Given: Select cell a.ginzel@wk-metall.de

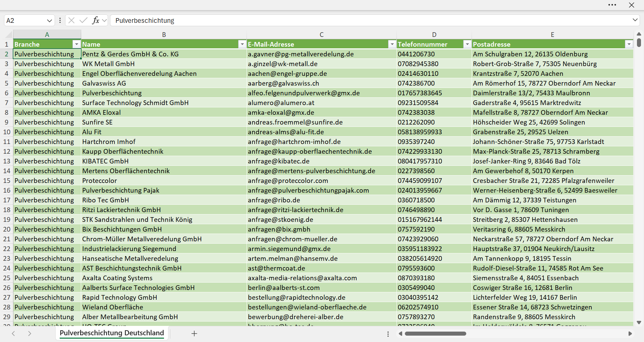Looking at the screenshot, I should [321, 64].
